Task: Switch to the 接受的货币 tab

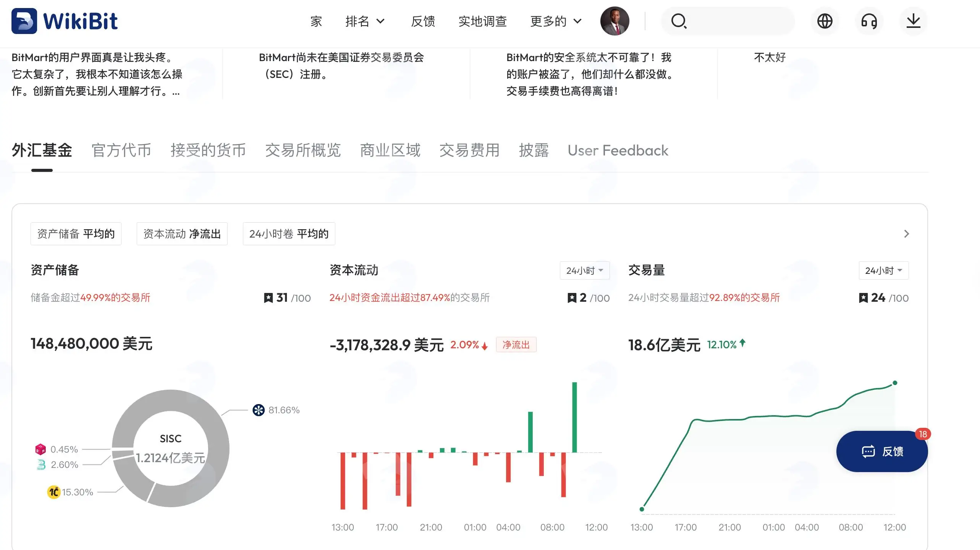Action: 208,150
